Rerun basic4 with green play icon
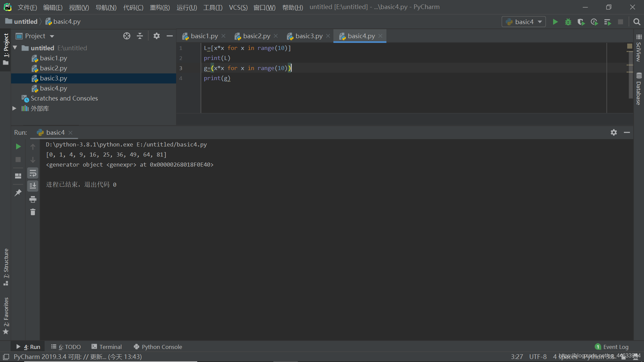 pos(18,146)
